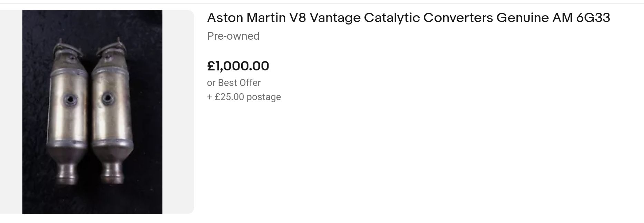Click the catalytic converters product photo
Screen dimensions: 644x223
[x=92, y=111]
